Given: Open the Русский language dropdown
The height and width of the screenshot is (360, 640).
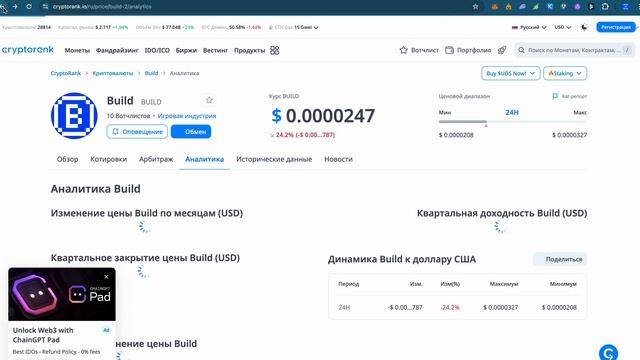Looking at the screenshot, I should (529, 27).
